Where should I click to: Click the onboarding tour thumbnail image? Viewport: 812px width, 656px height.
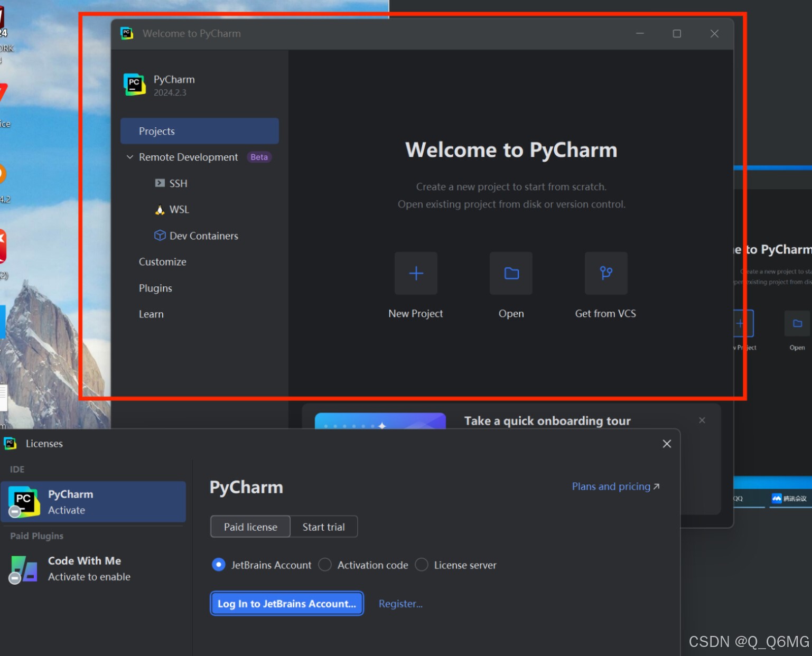pyautogui.click(x=380, y=421)
